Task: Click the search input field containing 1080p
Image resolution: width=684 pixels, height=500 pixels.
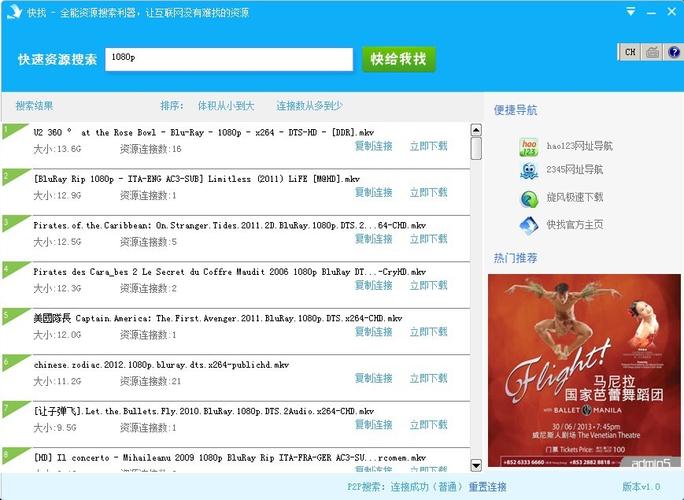Action: tap(228, 59)
